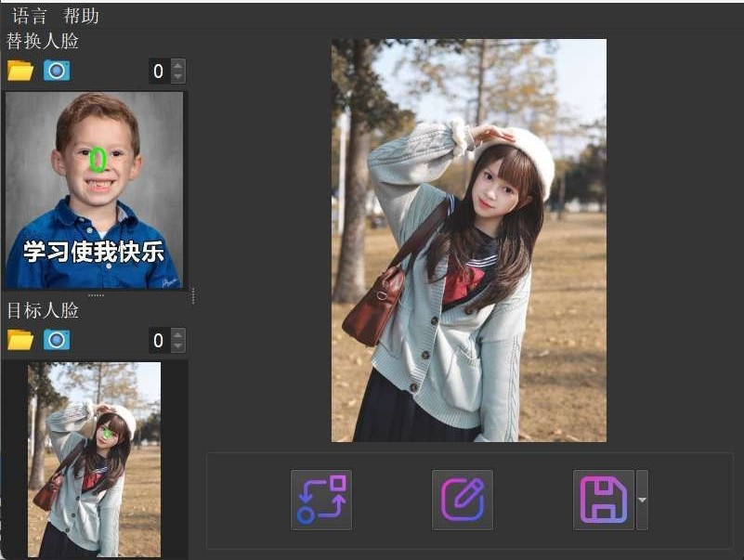Click the 替换人脸 face index number field
The height and width of the screenshot is (560, 744).
[159, 72]
